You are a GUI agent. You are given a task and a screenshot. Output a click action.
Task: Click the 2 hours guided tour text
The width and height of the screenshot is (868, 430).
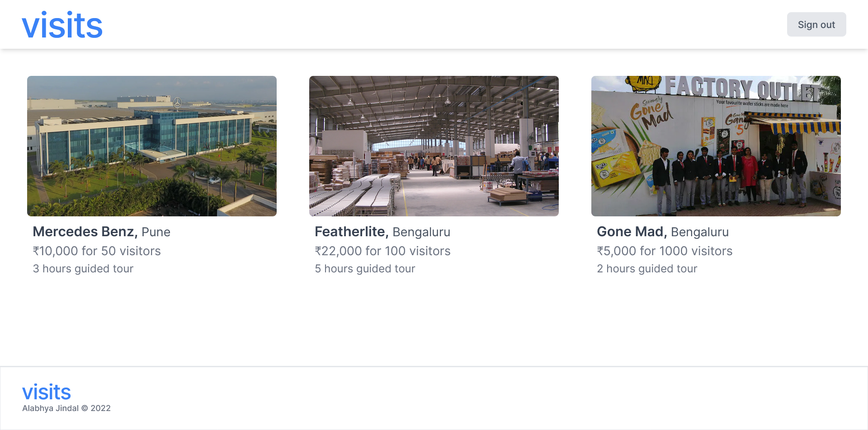tap(647, 269)
